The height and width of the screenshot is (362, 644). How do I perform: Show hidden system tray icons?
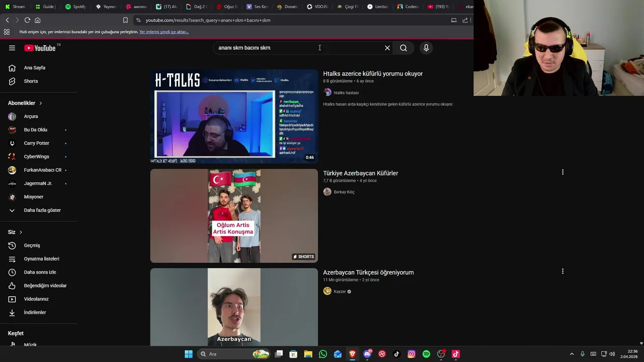click(x=572, y=354)
